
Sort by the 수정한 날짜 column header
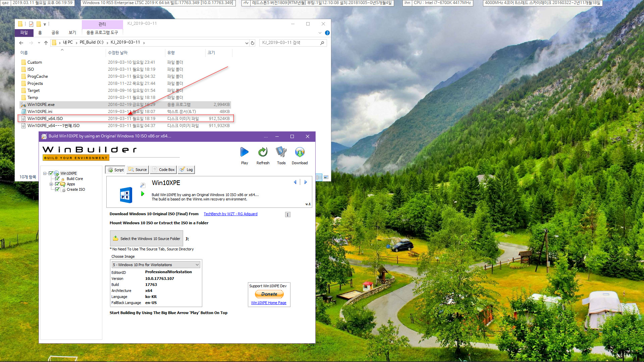tap(136, 53)
